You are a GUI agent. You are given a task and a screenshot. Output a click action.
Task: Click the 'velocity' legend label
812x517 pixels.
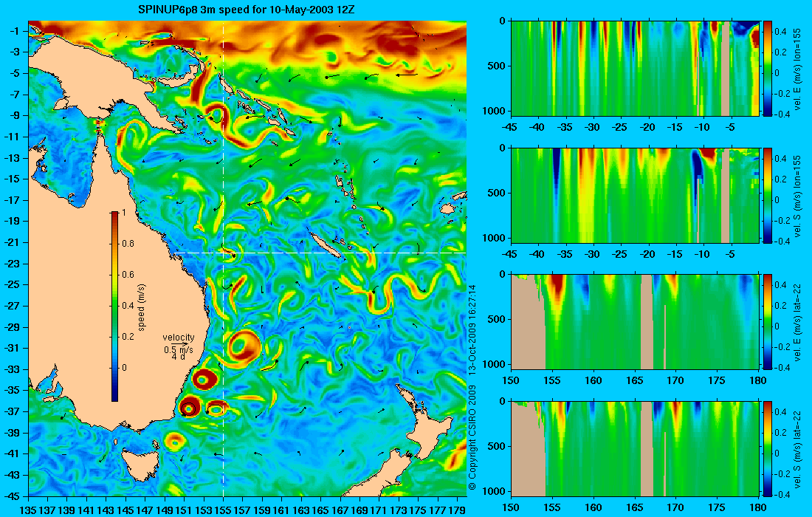178,338
